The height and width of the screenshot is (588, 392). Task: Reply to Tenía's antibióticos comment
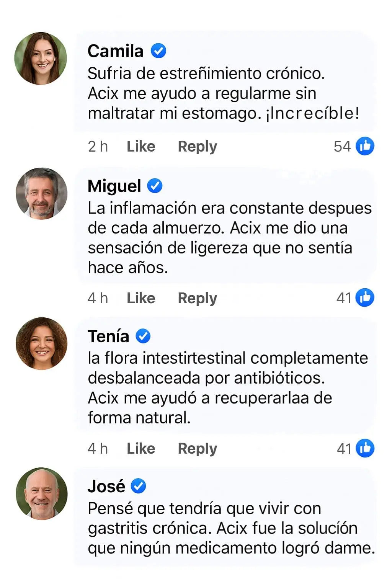tap(197, 448)
